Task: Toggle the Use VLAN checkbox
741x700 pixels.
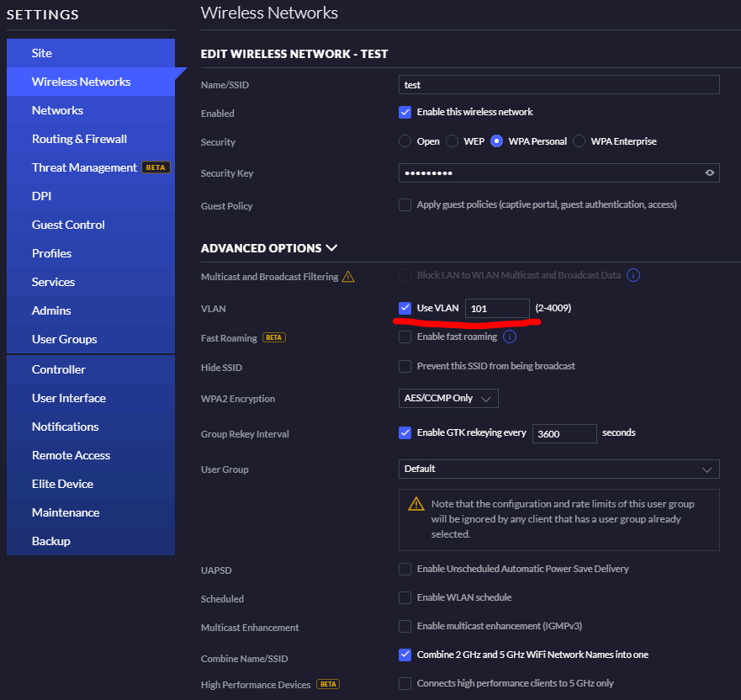Action: (405, 308)
